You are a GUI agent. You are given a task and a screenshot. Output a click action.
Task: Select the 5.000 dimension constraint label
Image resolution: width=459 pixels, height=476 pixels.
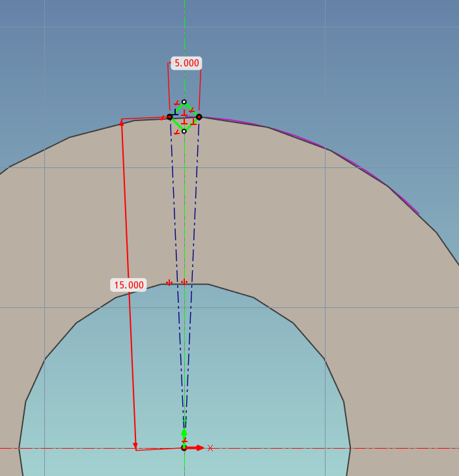[x=186, y=63]
